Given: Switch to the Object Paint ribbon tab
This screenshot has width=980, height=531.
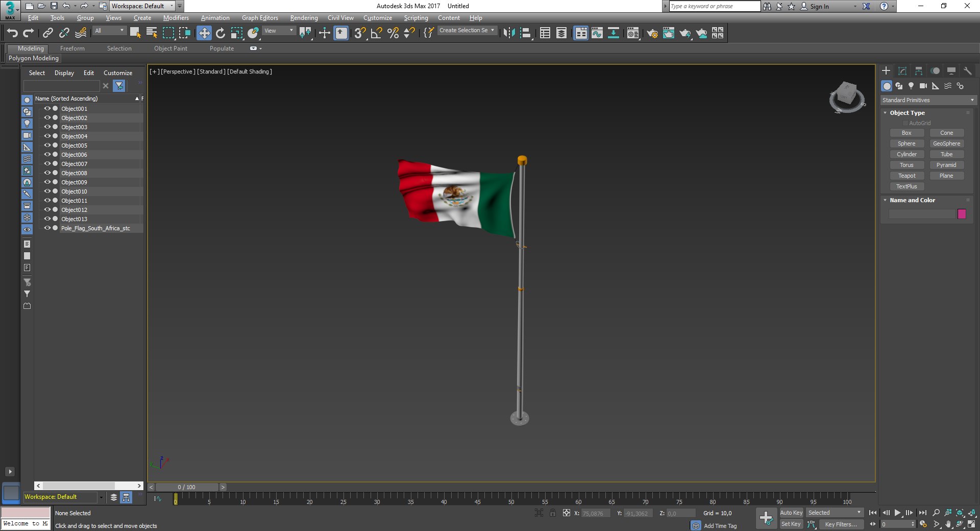Looking at the screenshot, I should pos(170,49).
